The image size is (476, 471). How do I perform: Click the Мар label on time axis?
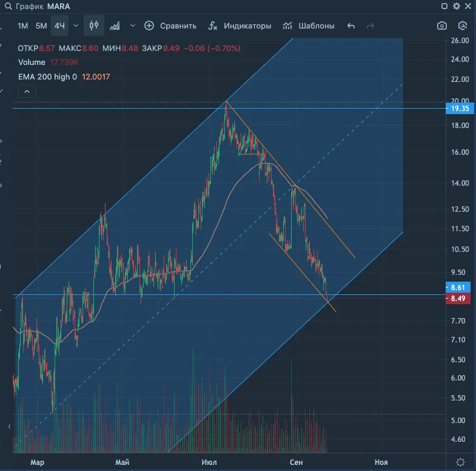tap(37, 462)
